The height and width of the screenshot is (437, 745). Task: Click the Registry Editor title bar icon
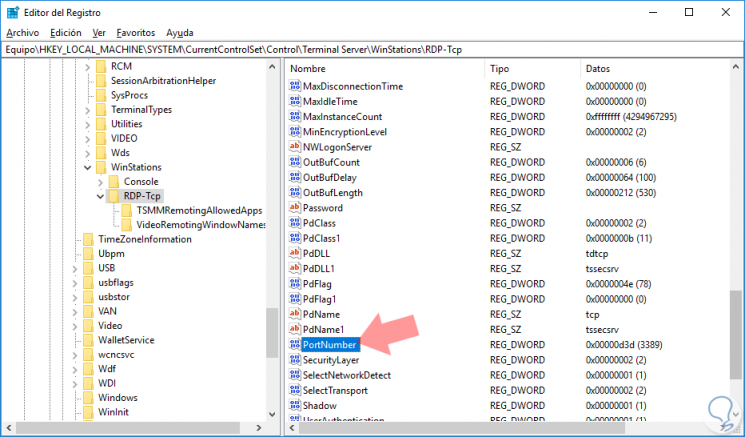coord(13,12)
